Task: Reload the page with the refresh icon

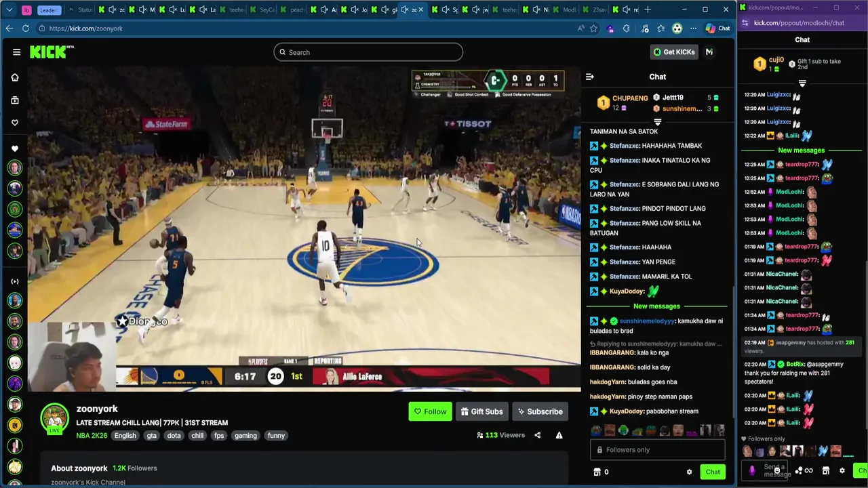Action: [x=26, y=28]
